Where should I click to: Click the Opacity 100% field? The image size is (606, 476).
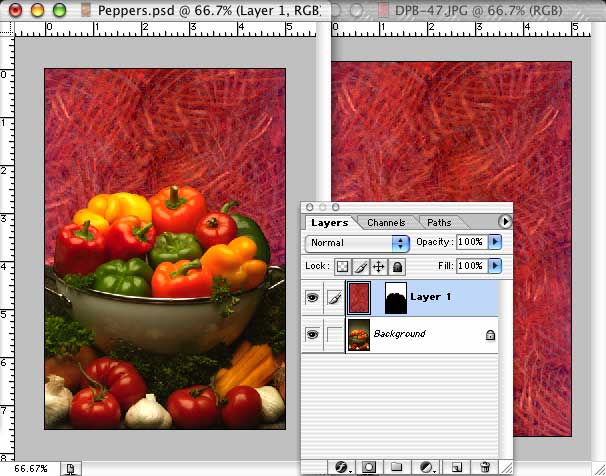tap(472, 242)
